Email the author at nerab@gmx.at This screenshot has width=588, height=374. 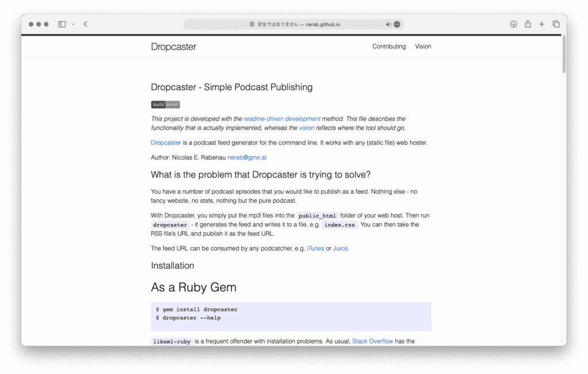click(247, 157)
